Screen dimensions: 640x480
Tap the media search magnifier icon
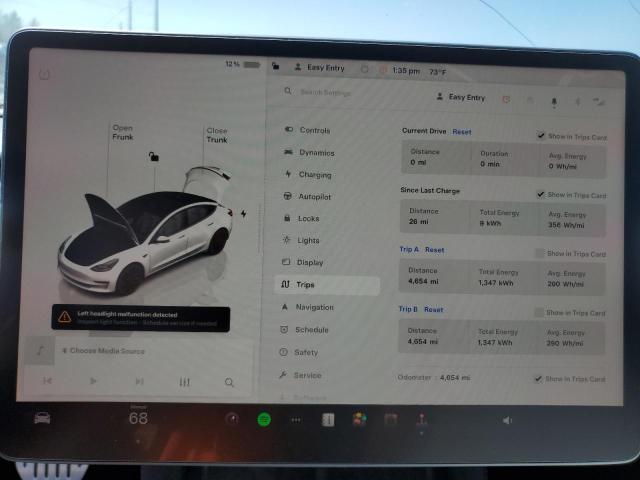point(229,382)
